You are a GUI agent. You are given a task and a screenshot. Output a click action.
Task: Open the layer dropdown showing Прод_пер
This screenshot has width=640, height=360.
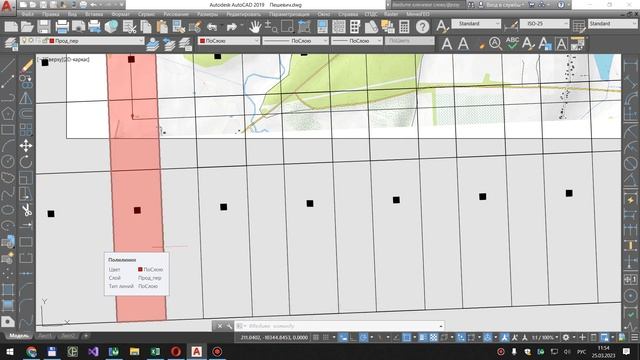pos(82,41)
